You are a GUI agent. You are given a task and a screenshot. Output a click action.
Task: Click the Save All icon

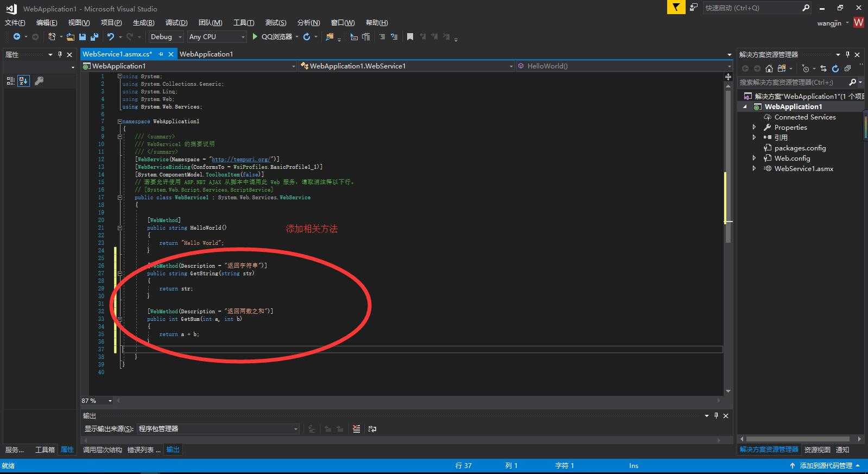click(94, 37)
